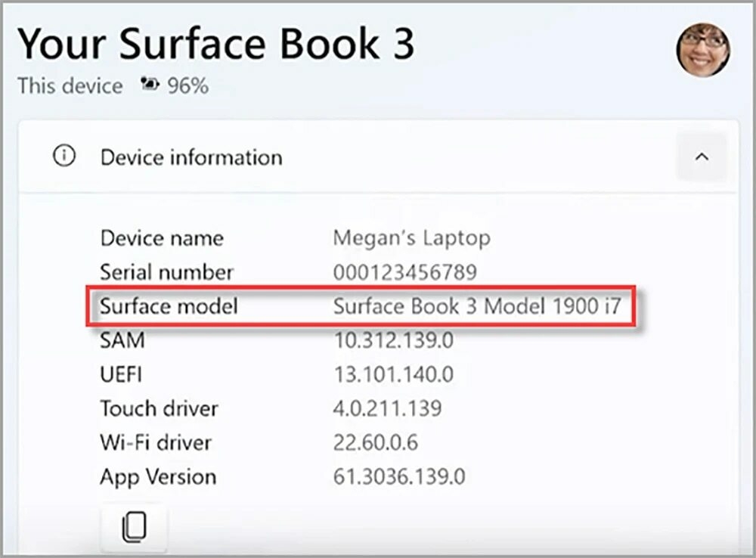Click the serial number value 000123456789
This screenshot has width=756, height=558.
[x=405, y=272]
